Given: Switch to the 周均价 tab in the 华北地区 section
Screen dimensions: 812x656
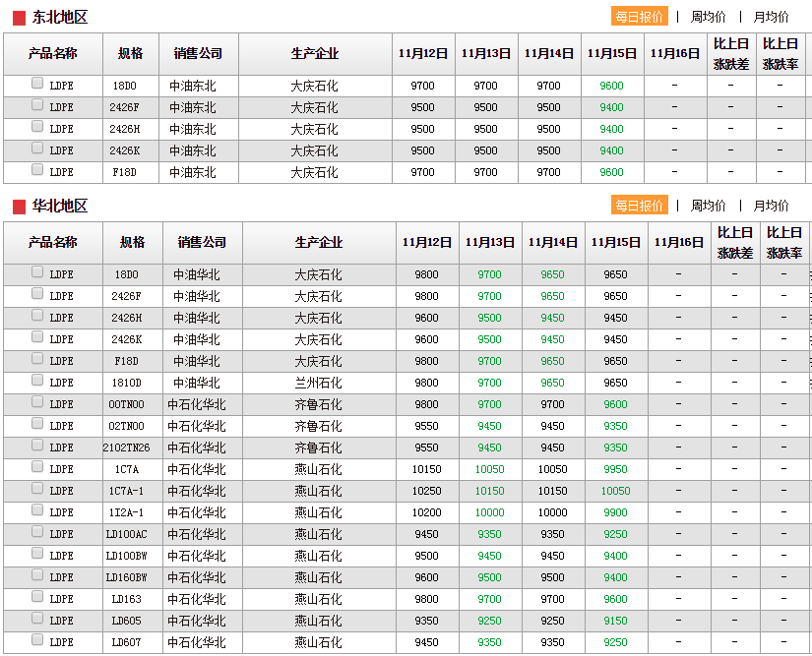Looking at the screenshot, I should (708, 206).
